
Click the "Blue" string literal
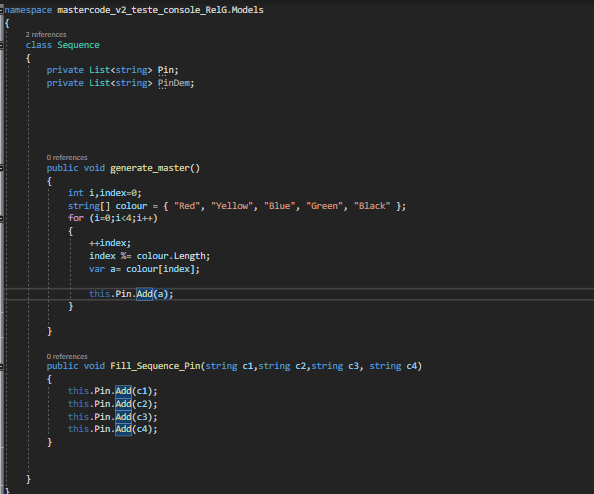coord(280,206)
